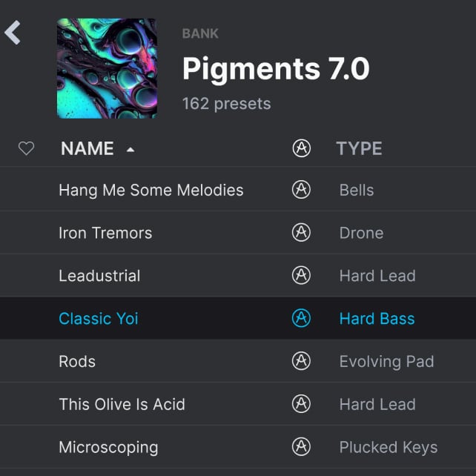This screenshot has width=476, height=476.
Task: Click Arturia icon beside This Olive Is Acid
Action: click(x=301, y=405)
